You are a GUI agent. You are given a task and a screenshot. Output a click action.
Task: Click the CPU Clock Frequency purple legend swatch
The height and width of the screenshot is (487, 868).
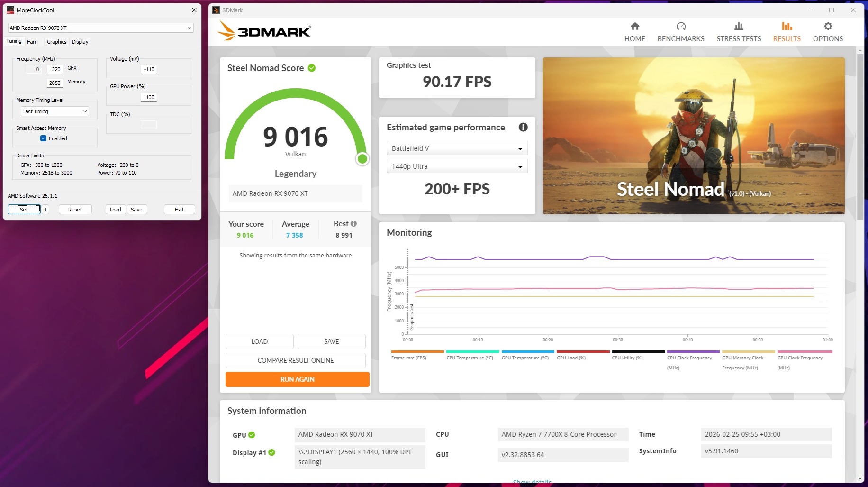693,352
